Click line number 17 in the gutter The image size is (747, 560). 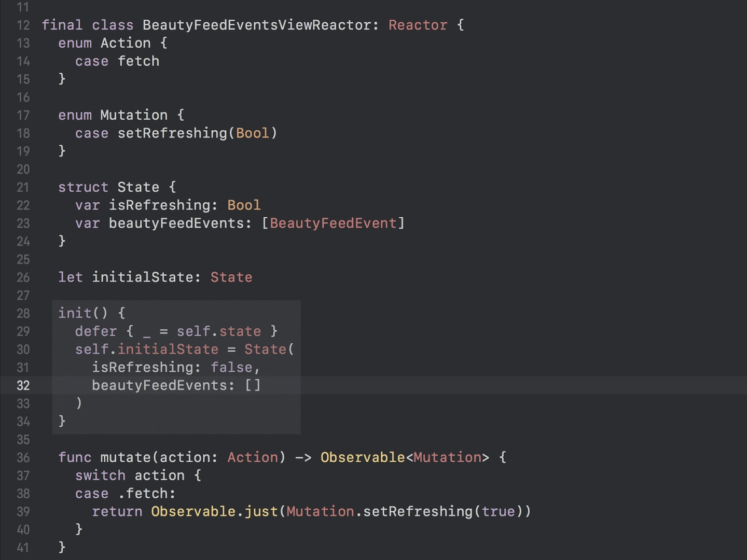23,115
